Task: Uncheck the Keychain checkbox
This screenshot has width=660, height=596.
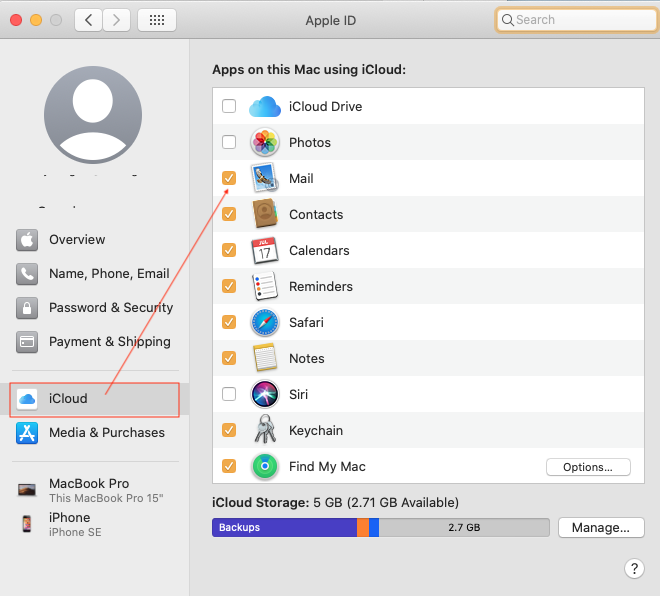Action: [229, 430]
